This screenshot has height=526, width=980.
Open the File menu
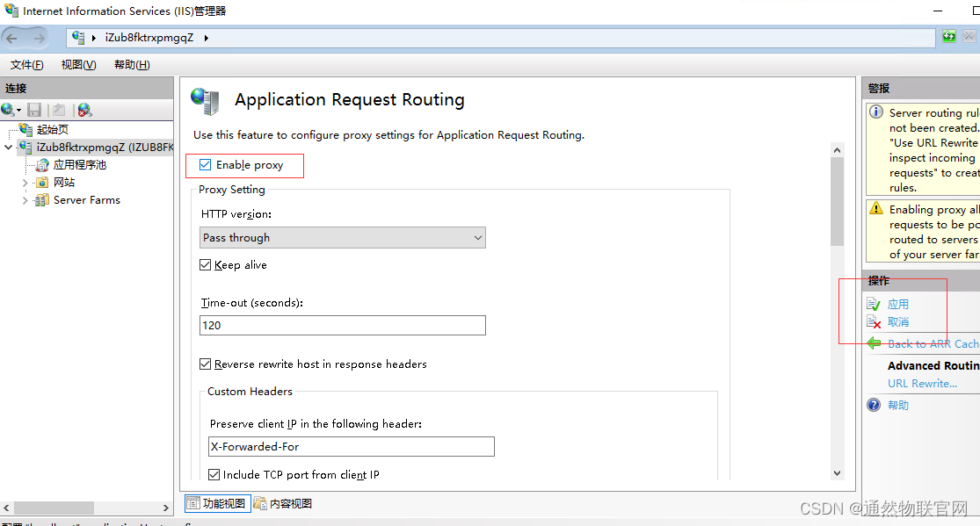tap(27, 64)
